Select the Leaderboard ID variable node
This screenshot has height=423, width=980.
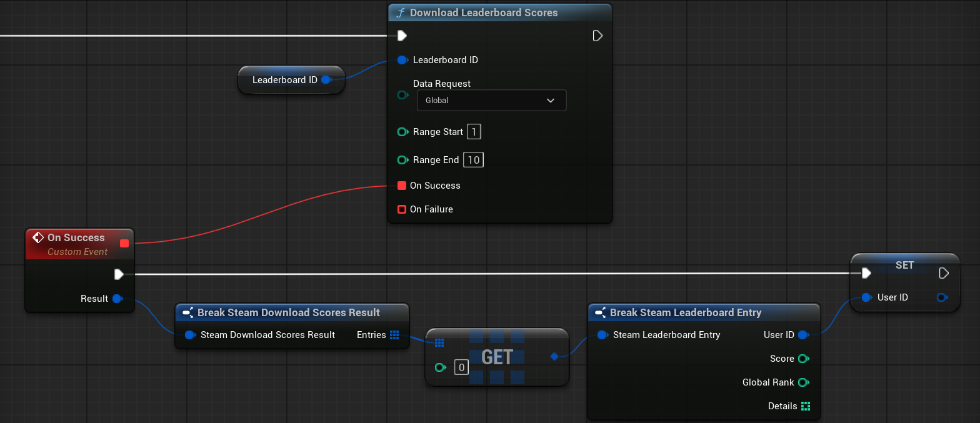284,80
